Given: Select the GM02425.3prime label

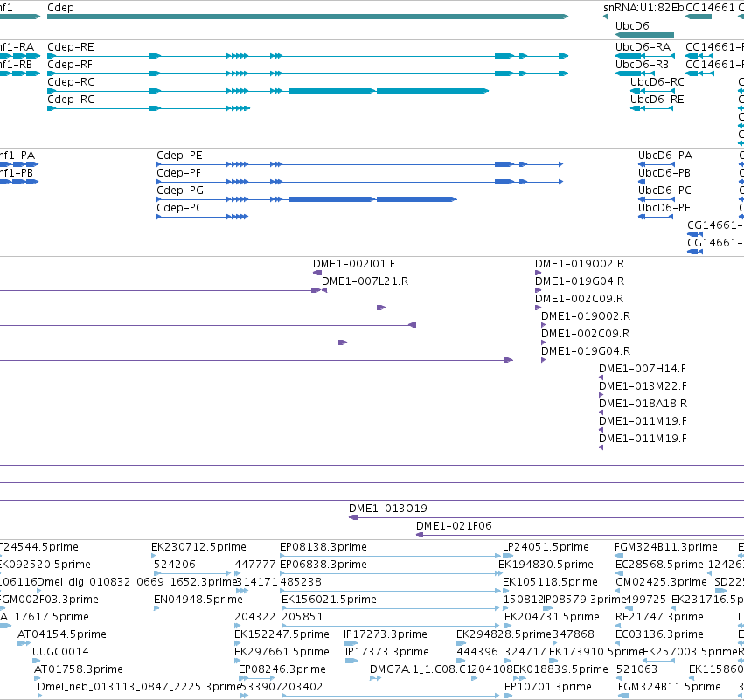Looking at the screenshot, I should tap(661, 582).
